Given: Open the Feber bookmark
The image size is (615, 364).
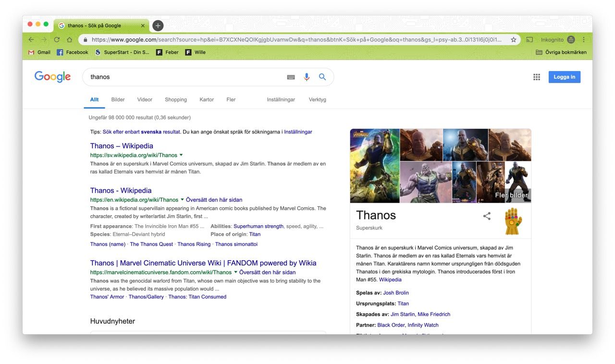Looking at the screenshot, I should 167,52.
